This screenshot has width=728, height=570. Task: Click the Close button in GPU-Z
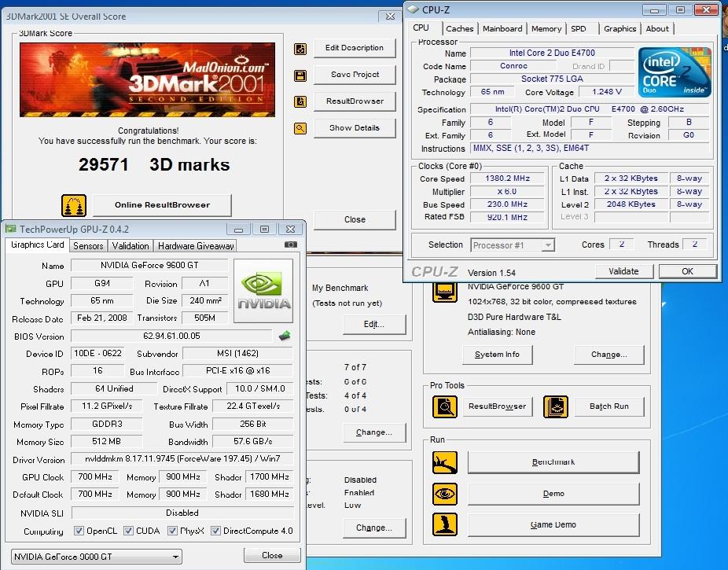point(271,555)
